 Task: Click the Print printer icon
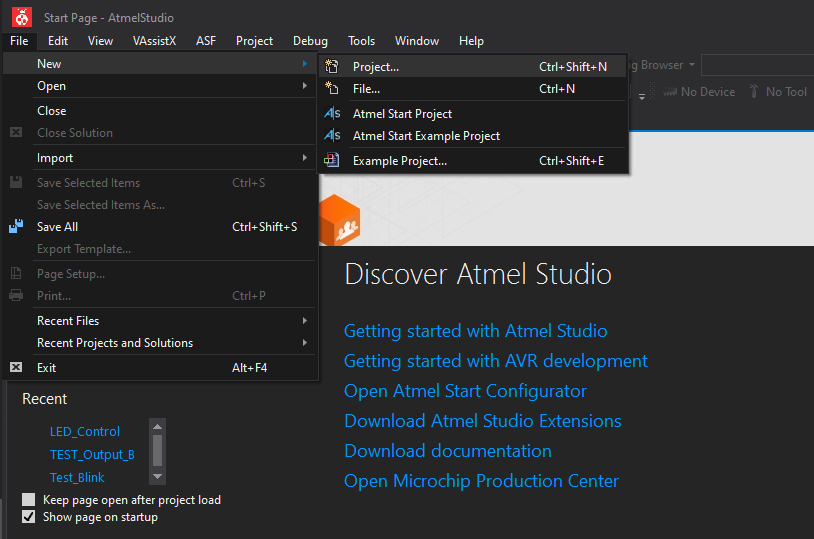click(16, 295)
